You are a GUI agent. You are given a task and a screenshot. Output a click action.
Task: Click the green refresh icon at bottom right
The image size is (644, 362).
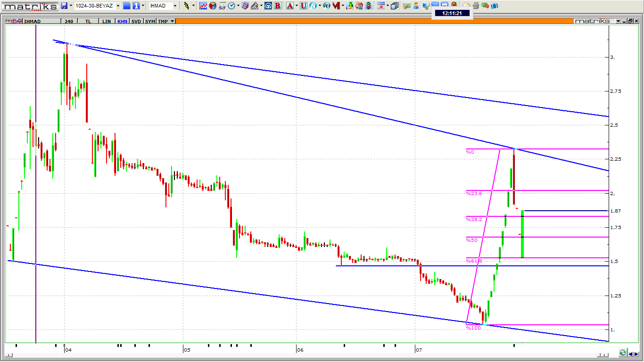pyautogui.click(x=623, y=353)
